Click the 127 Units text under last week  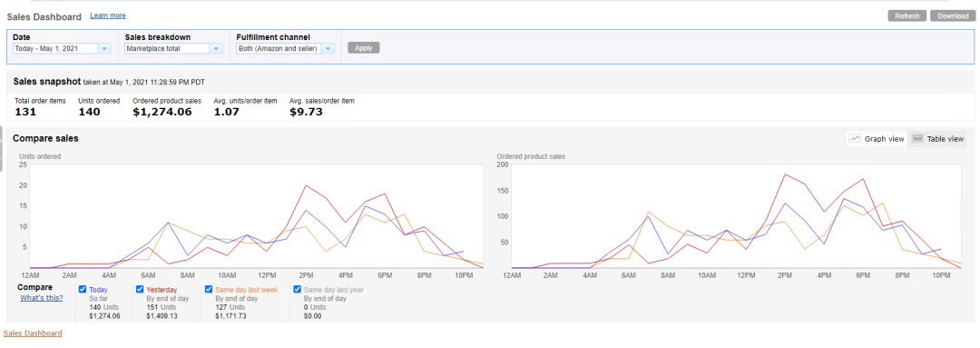[230, 307]
